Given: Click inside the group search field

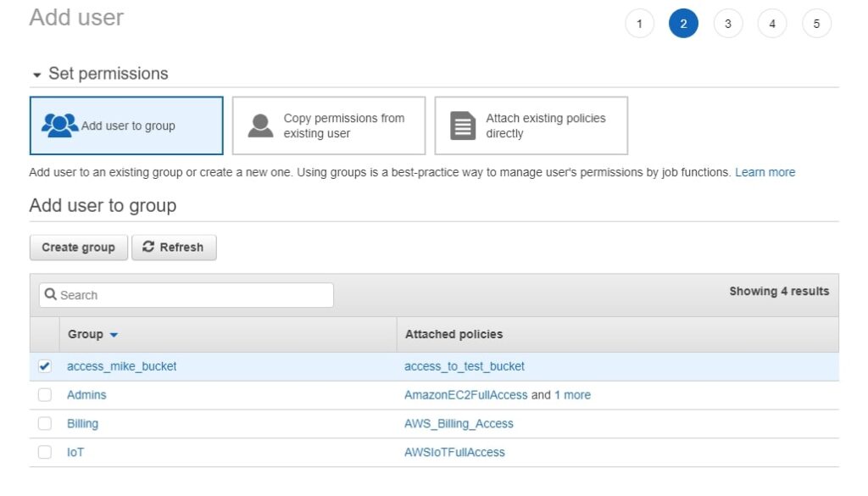Looking at the screenshot, I should point(186,294).
